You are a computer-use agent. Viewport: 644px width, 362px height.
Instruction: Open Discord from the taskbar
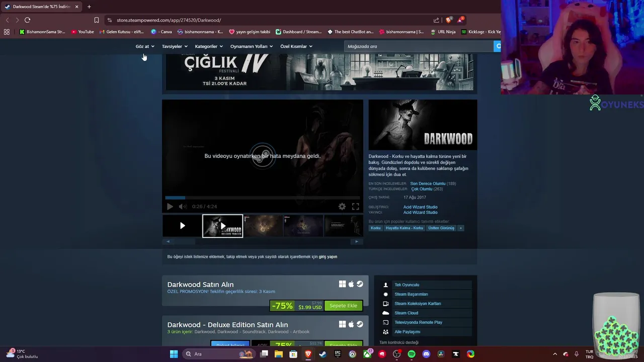[x=426, y=354]
